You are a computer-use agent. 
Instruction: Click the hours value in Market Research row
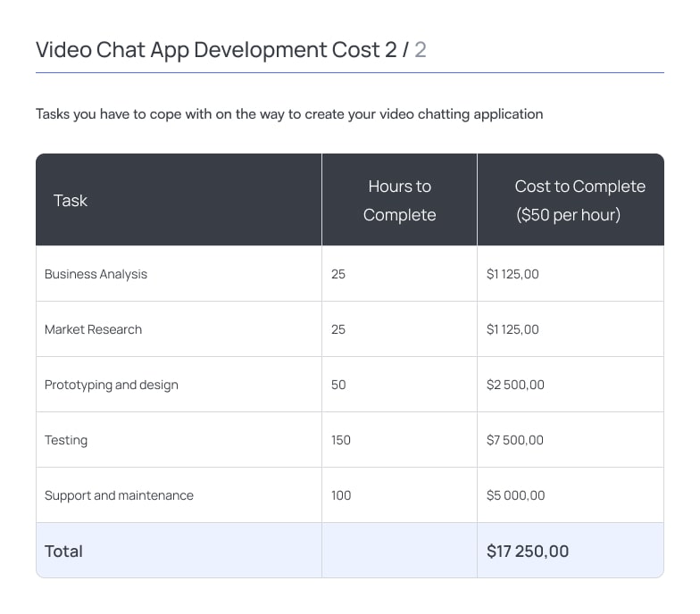[338, 329]
